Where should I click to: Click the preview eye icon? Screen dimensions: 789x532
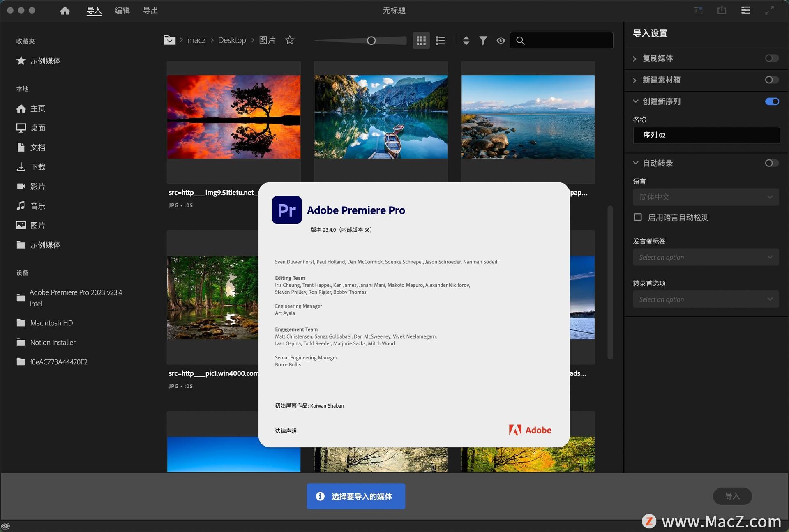(x=501, y=40)
